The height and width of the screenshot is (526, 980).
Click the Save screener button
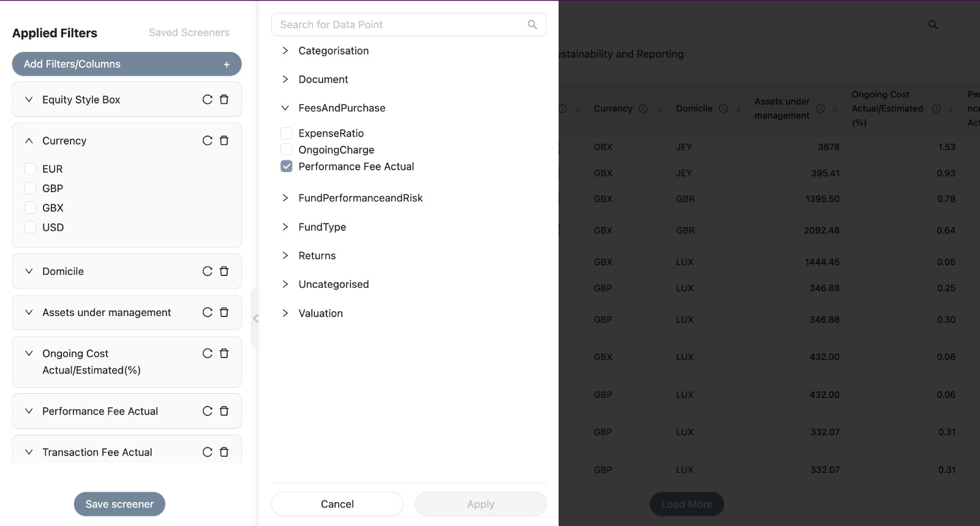119,504
